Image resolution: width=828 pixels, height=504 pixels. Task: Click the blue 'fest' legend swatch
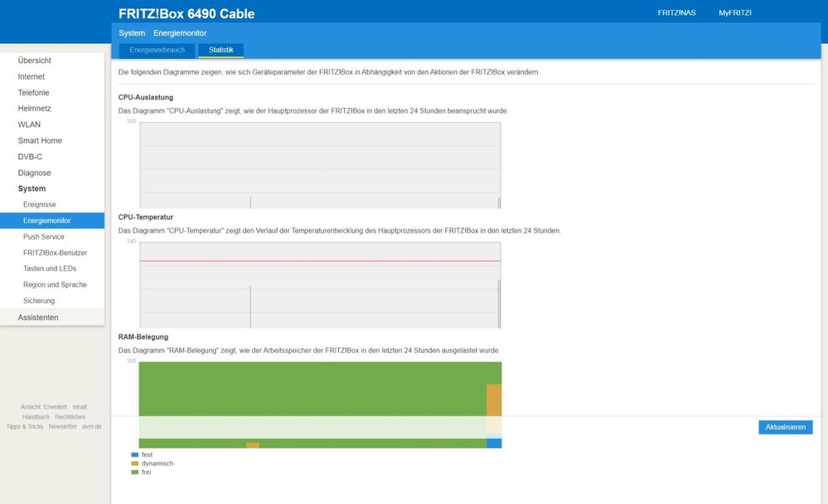(x=134, y=455)
